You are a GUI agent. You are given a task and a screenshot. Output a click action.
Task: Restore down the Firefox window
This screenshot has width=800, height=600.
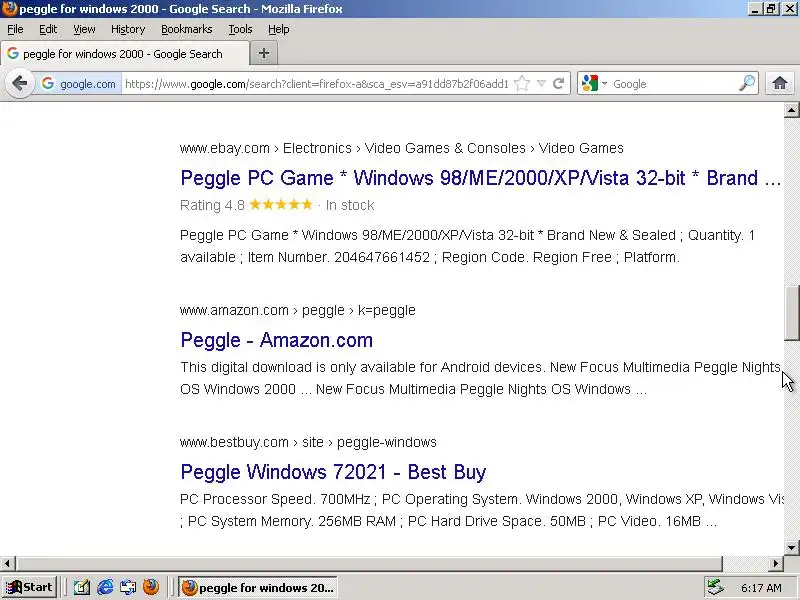tap(771, 9)
